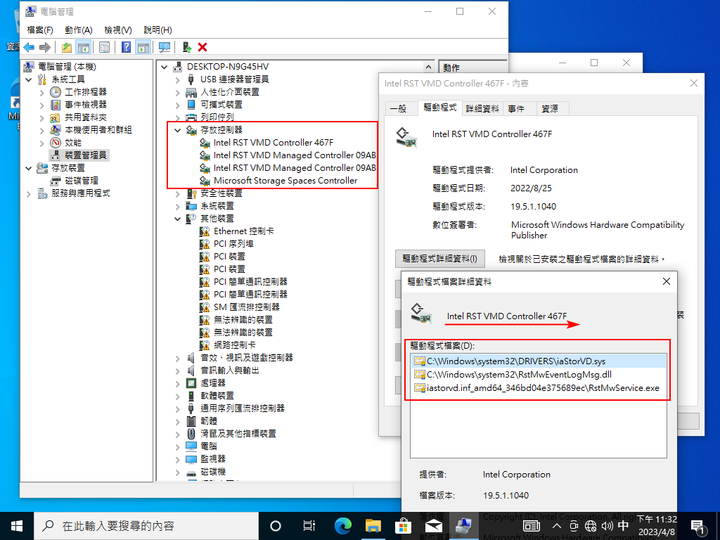Click the volume icon in system tray

tap(607, 526)
